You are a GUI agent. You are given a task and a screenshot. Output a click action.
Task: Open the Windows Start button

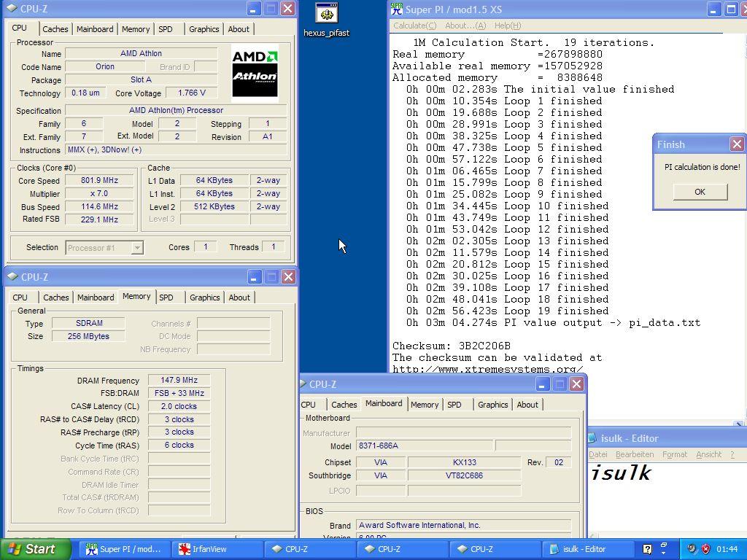36,549
